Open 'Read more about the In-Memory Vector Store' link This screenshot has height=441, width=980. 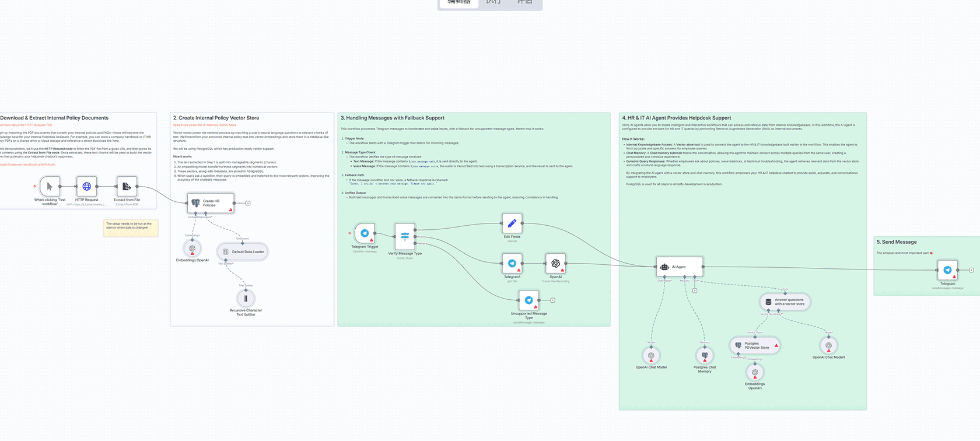tap(205, 125)
